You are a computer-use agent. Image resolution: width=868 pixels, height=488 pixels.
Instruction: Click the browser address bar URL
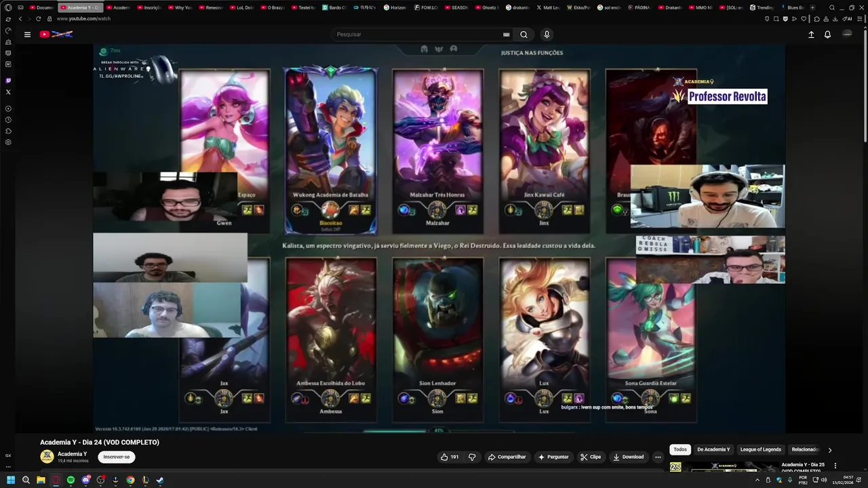pyautogui.click(x=83, y=19)
